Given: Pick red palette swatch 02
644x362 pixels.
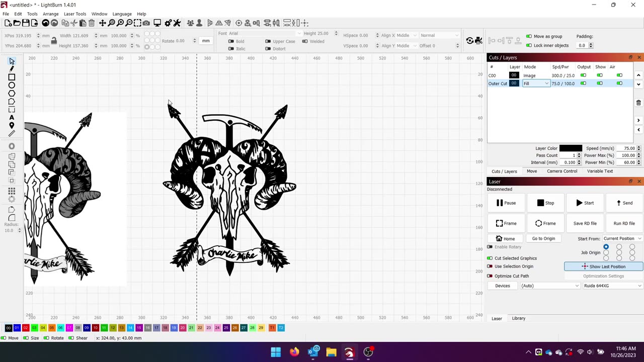Looking at the screenshot, I should pos(25,328).
